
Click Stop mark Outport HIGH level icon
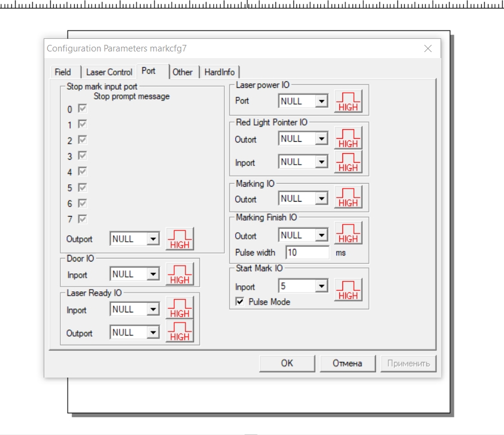coord(180,239)
